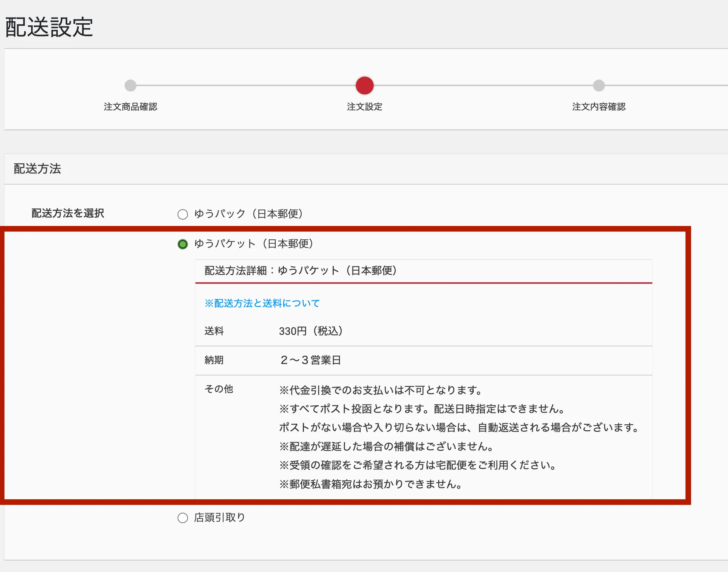Open the ※配送方法と送料について link
This screenshot has width=728, height=572.
pyautogui.click(x=262, y=303)
